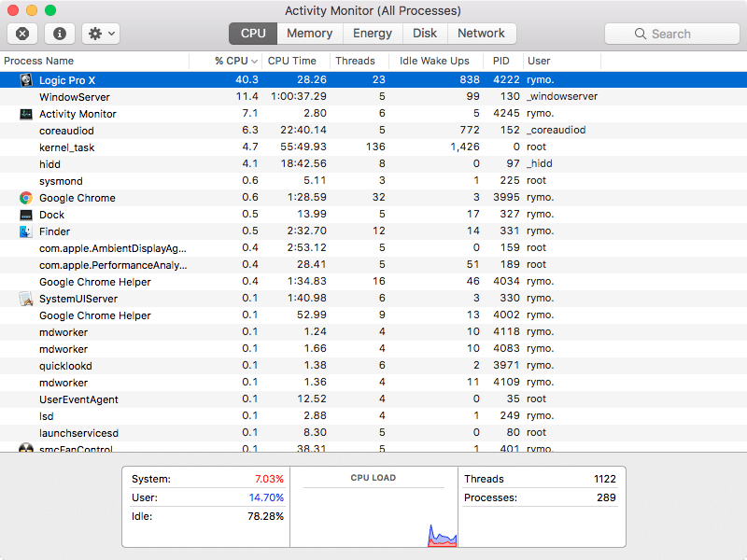The image size is (747, 560).
Task: Open the process info inspector button
Action: (60, 34)
